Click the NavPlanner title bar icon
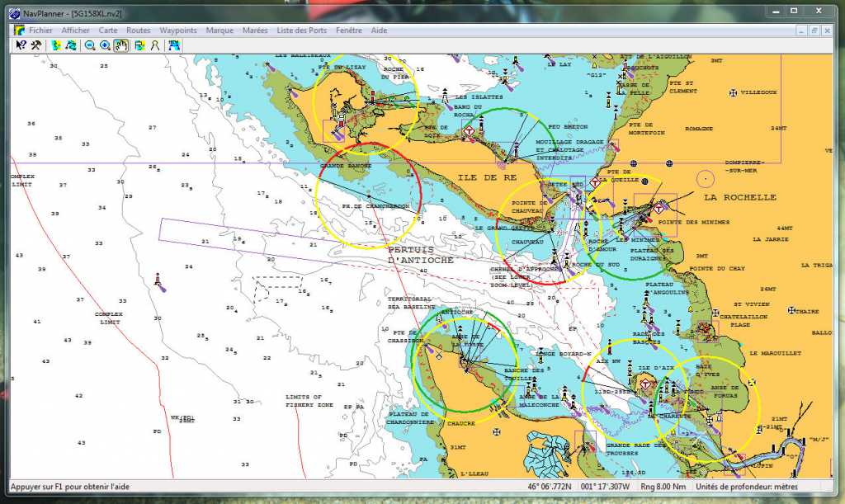 pyautogui.click(x=15, y=12)
